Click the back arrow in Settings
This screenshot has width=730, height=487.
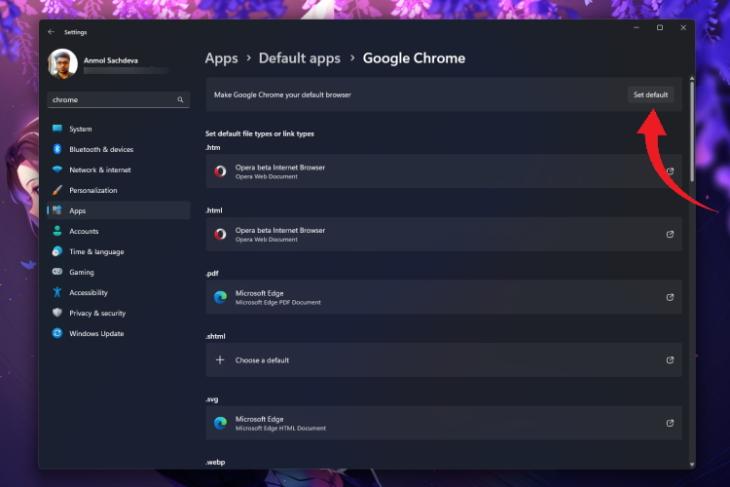point(51,32)
